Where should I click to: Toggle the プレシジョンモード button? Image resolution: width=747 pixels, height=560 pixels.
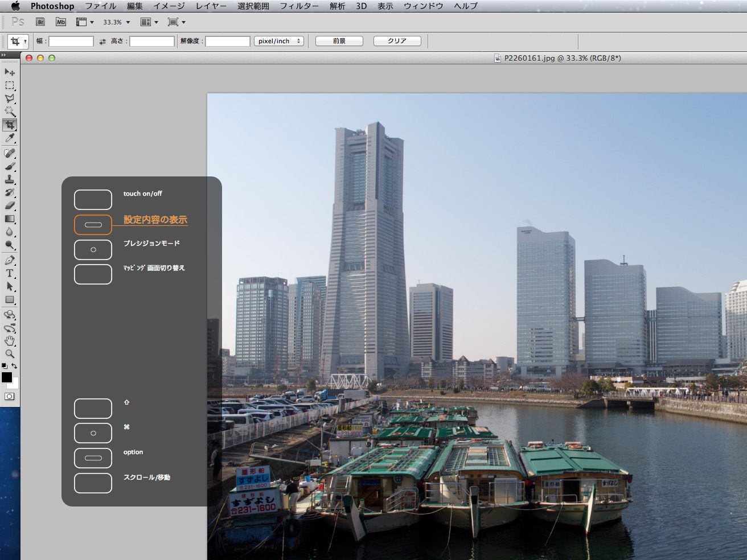[x=93, y=250]
